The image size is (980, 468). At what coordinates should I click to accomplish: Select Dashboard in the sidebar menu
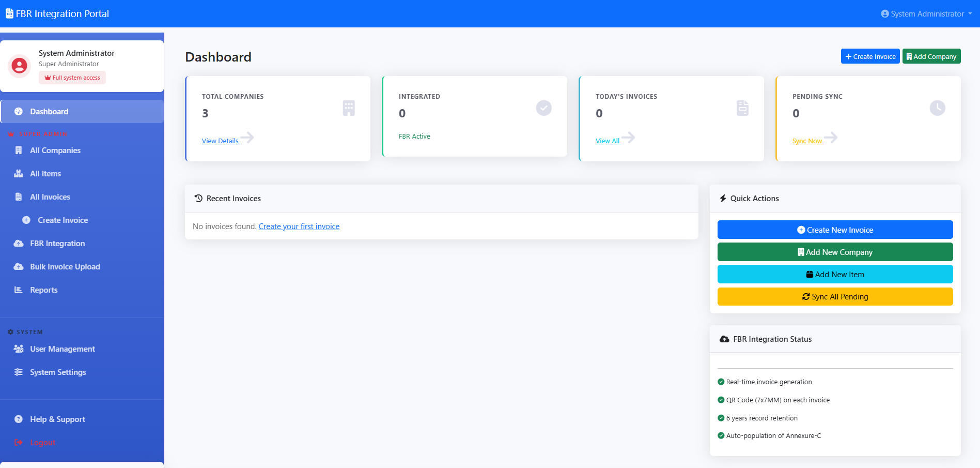[x=49, y=111]
